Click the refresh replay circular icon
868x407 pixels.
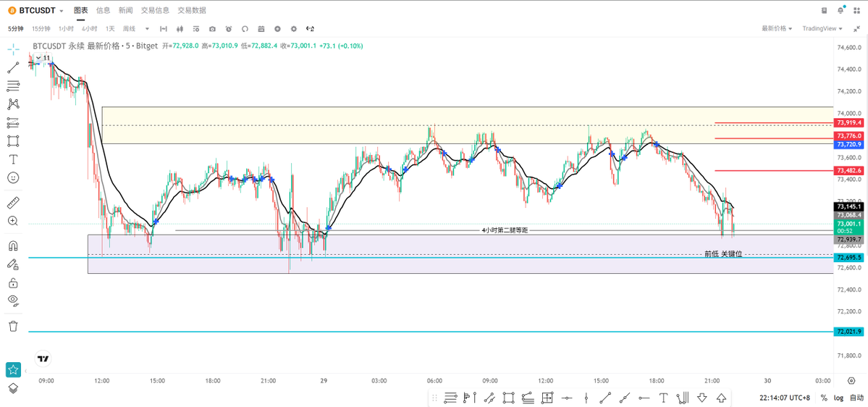pyautogui.click(x=245, y=29)
